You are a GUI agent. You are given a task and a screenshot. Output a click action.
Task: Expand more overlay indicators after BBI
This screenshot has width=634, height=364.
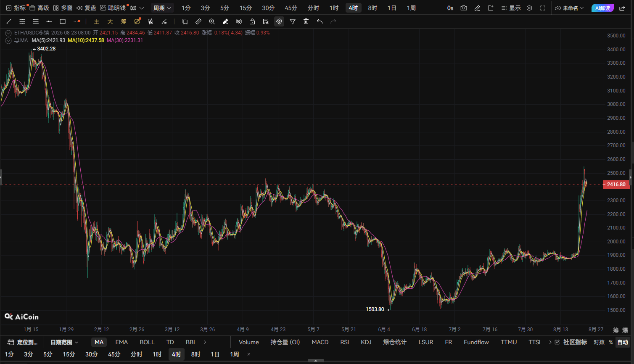(205, 342)
